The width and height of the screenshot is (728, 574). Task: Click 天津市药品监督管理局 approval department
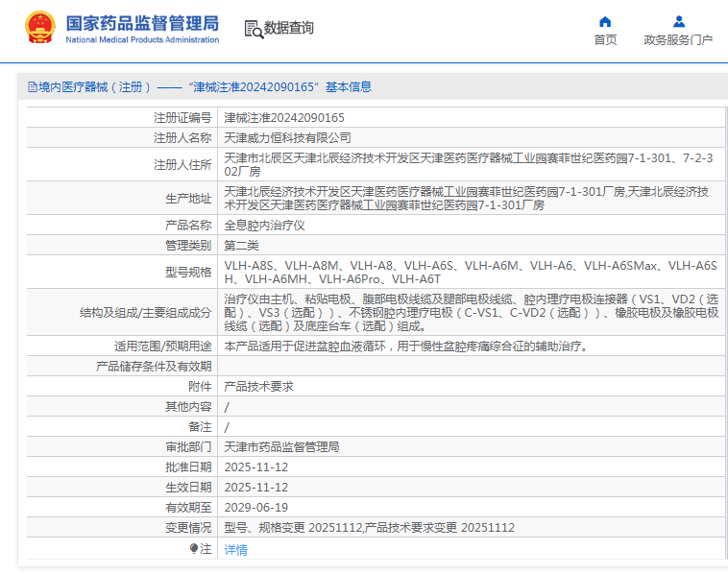(281, 447)
